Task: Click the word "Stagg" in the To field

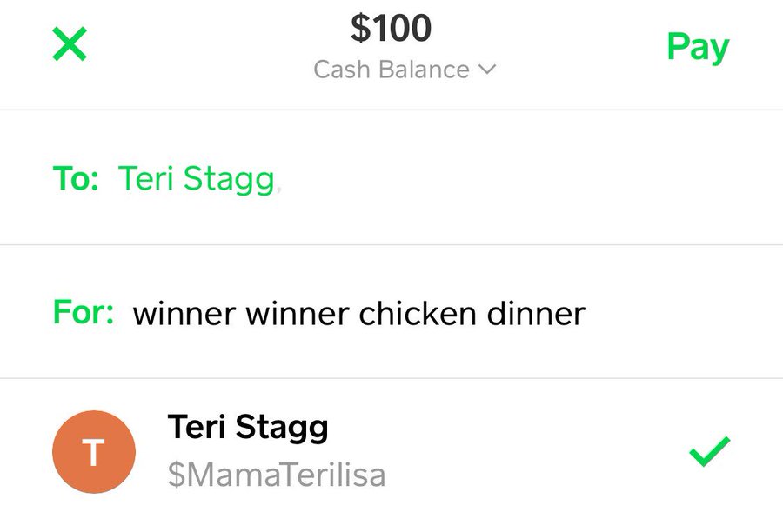Action: click(231, 178)
